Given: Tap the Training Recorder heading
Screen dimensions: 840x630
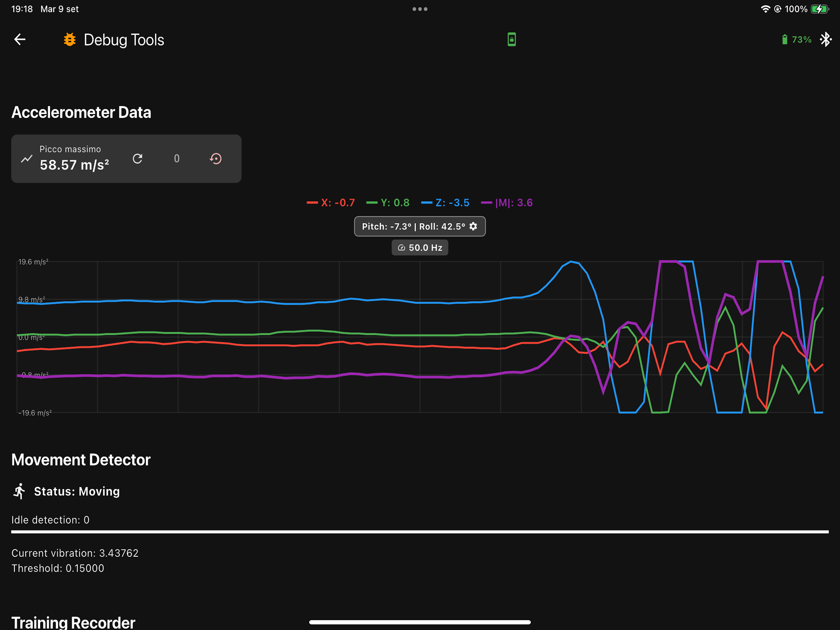Looking at the screenshot, I should [x=73, y=622].
